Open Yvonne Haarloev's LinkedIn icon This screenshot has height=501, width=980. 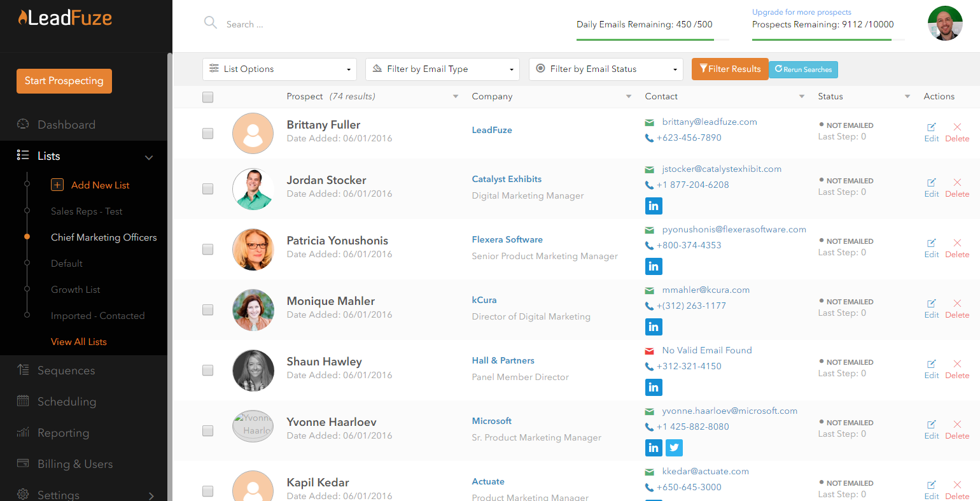click(x=654, y=448)
